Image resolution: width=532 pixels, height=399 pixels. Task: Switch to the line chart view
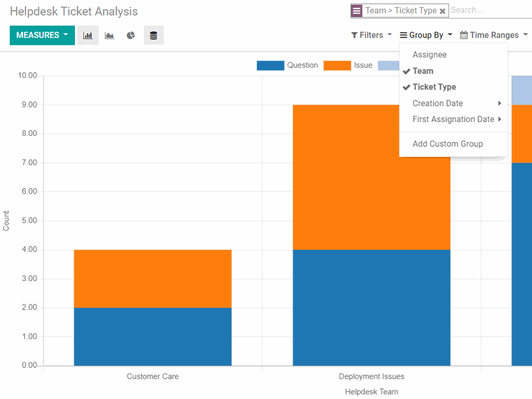click(109, 35)
